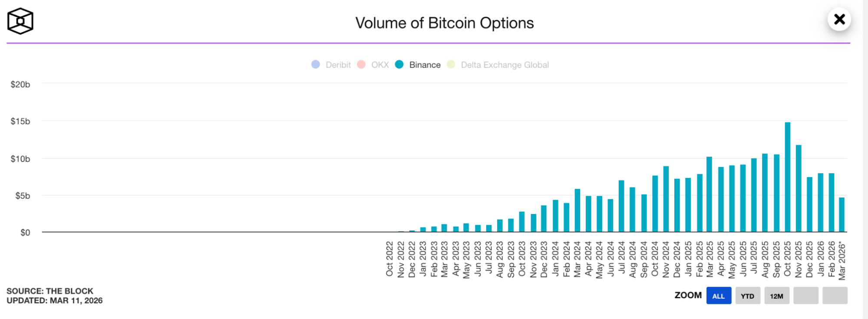Set zoom to ALL
Viewport: 868px width, 319px height.
pos(719,296)
